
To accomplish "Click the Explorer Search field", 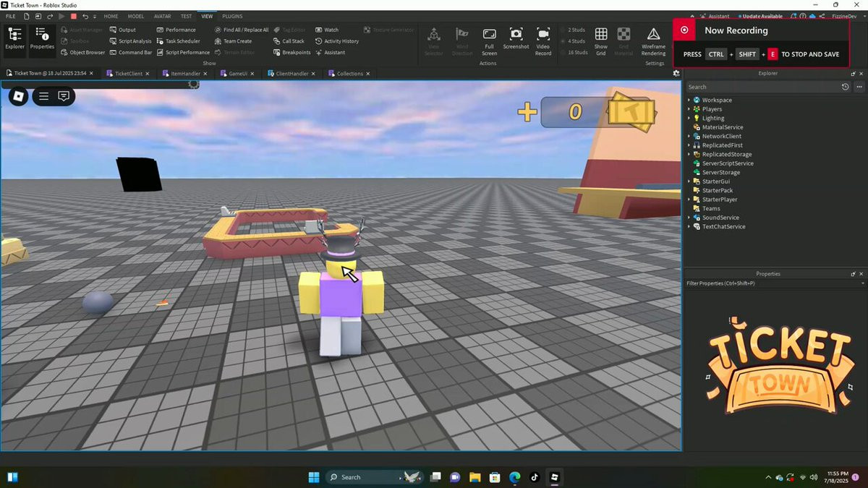I will pyautogui.click(x=763, y=87).
